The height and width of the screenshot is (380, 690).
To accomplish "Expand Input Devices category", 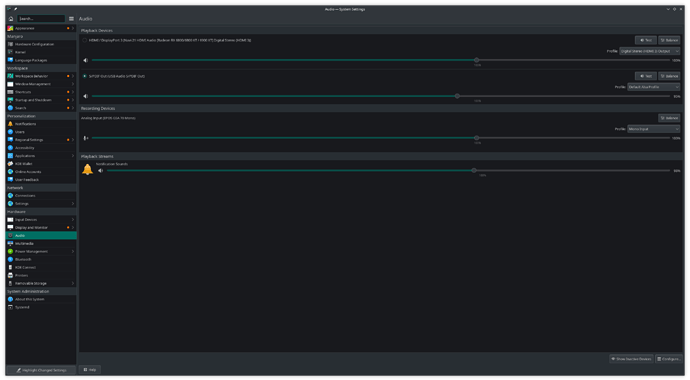I will (x=41, y=219).
